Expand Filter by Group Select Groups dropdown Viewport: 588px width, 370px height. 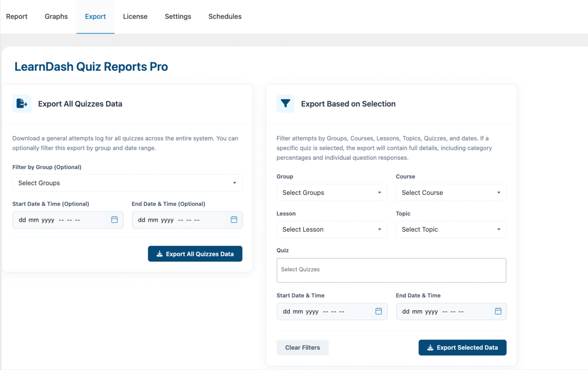(127, 183)
